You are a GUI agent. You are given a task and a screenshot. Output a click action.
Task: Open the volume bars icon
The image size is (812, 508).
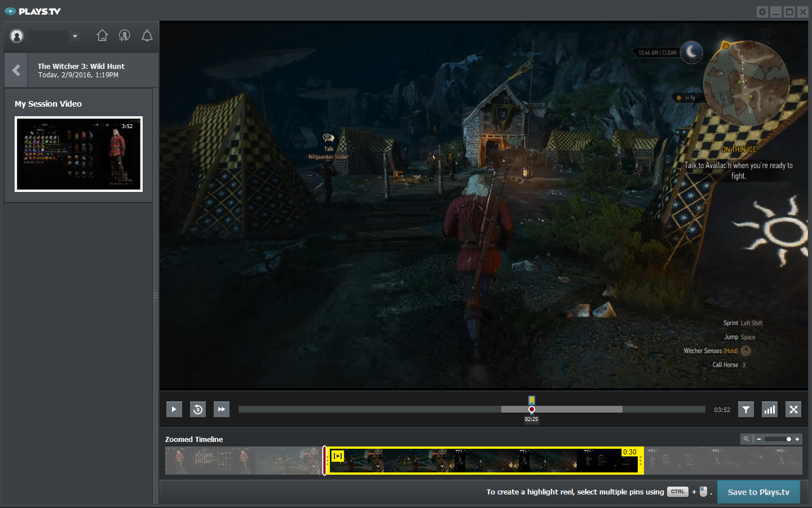[x=770, y=409]
